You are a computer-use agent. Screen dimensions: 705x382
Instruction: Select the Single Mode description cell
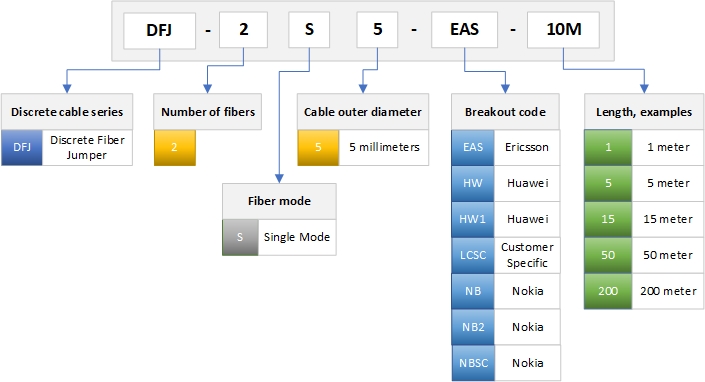(x=297, y=237)
